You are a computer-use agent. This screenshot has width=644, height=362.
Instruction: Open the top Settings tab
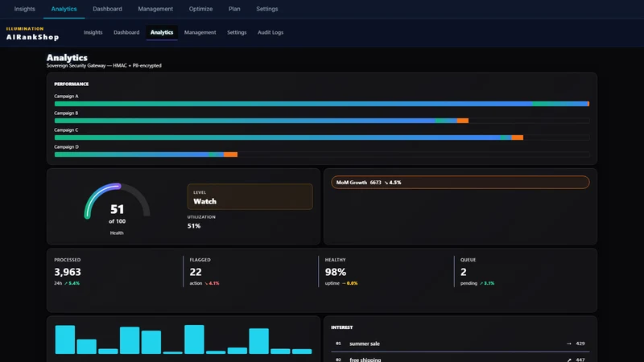pyautogui.click(x=267, y=9)
